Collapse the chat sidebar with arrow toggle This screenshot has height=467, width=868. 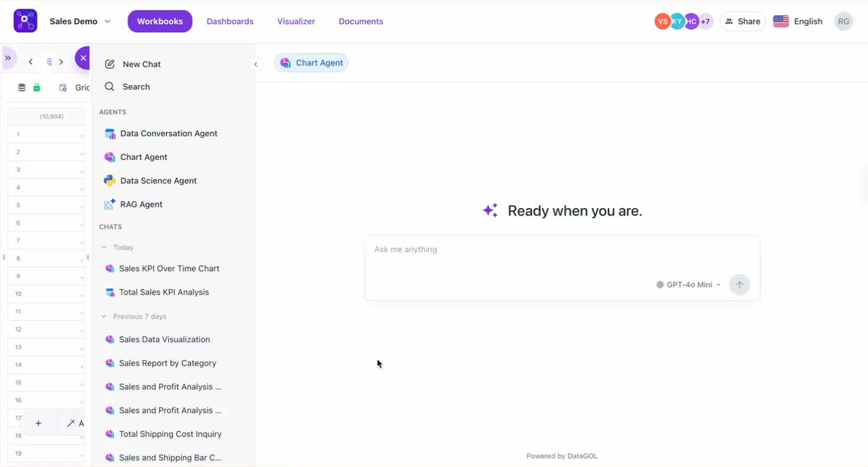255,64
